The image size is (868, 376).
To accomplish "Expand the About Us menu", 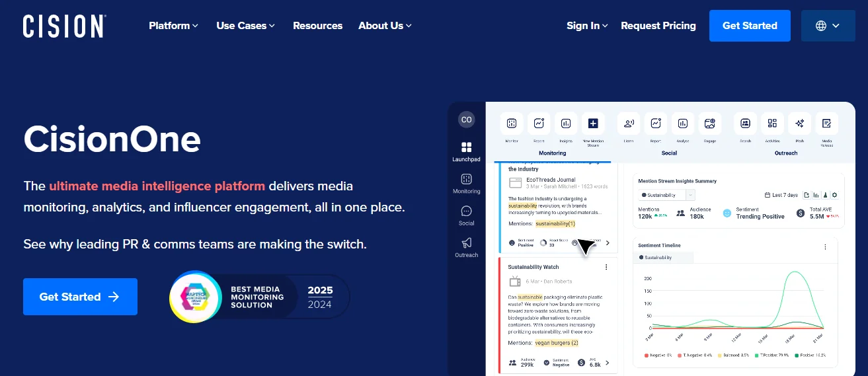I will pyautogui.click(x=385, y=26).
